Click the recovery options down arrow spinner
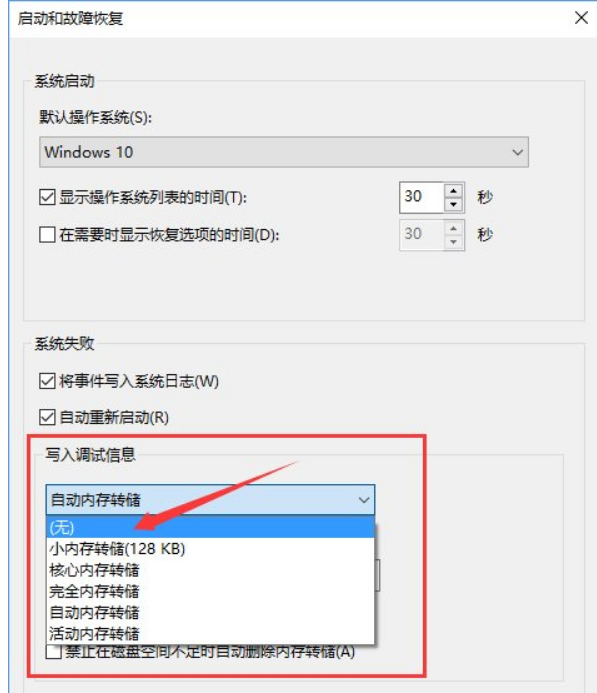Screen dimensions: 597x693 coord(453,242)
